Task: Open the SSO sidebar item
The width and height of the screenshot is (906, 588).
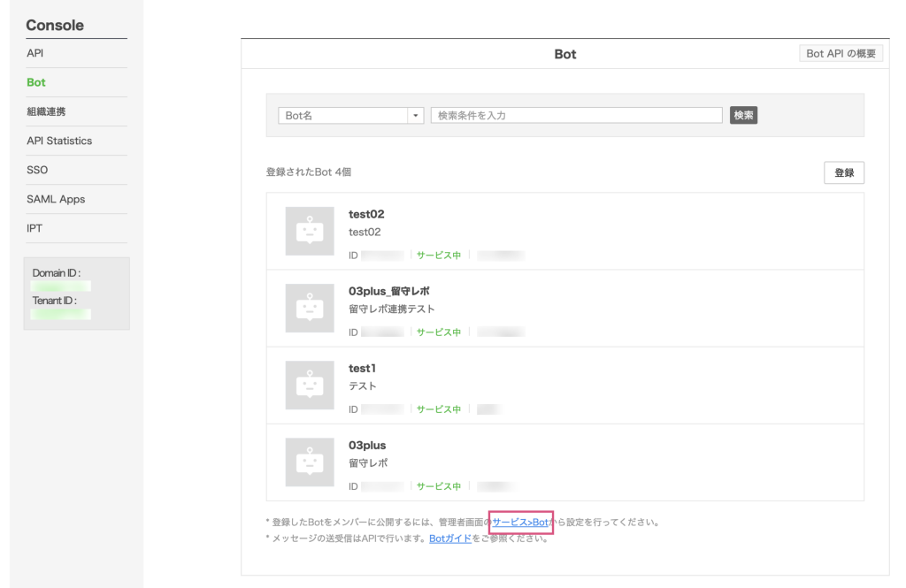Action: [37, 170]
